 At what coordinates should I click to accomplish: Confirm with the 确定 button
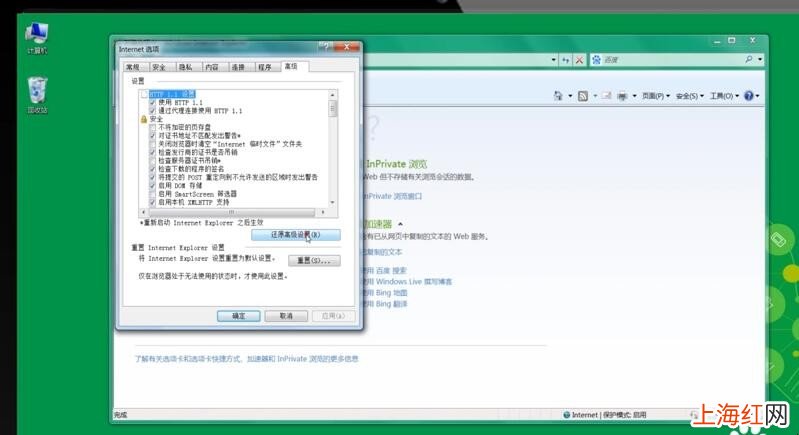pyautogui.click(x=238, y=316)
